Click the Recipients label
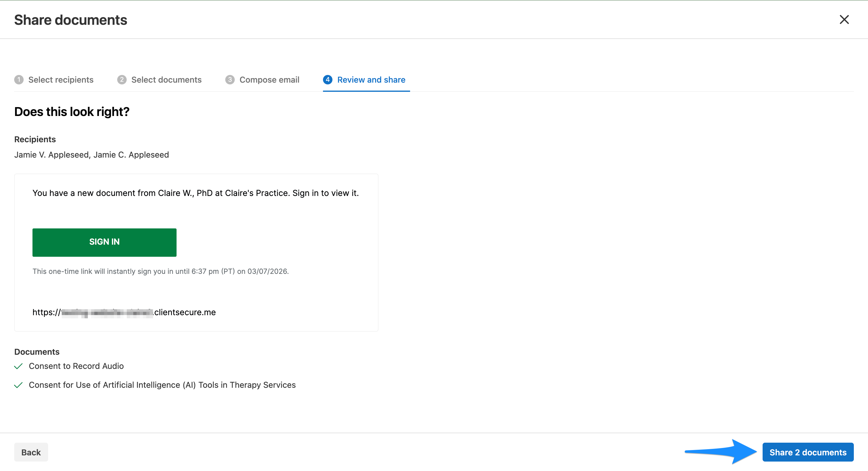 click(x=35, y=139)
